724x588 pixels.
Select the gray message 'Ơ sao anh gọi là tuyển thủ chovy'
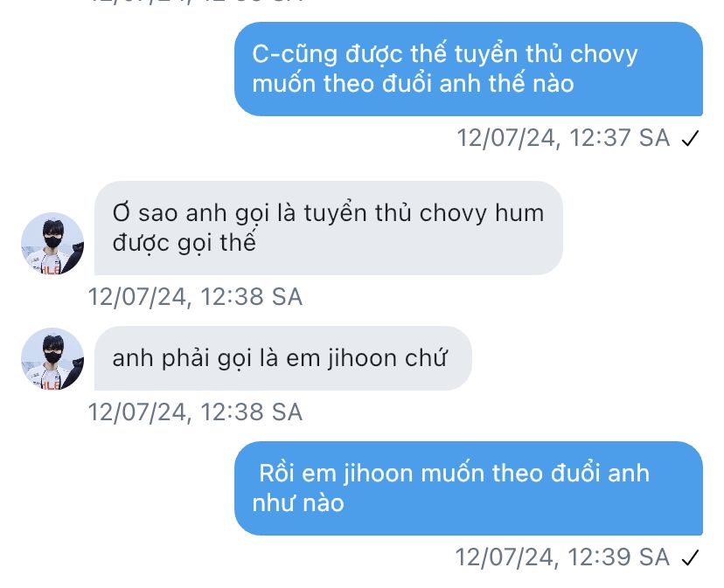[328, 228]
